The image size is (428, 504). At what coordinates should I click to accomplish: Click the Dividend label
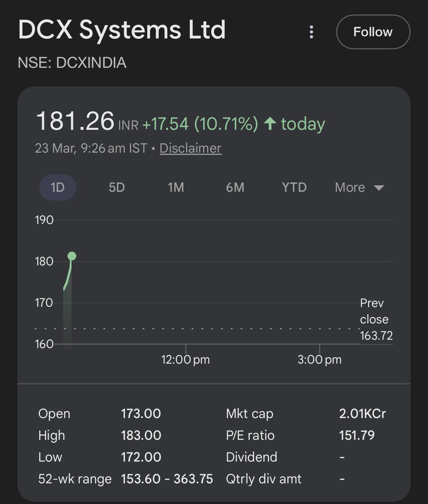[251, 457]
